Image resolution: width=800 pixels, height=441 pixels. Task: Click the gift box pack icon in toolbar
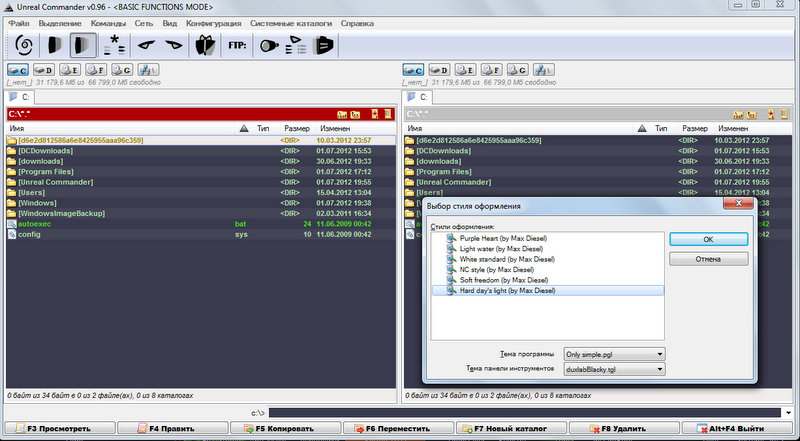click(x=205, y=45)
